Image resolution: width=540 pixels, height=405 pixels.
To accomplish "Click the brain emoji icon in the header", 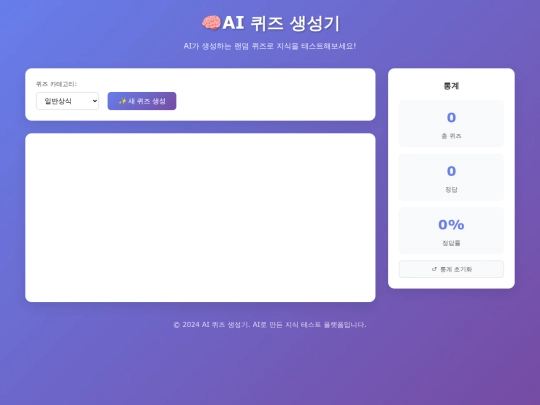I will pos(211,23).
